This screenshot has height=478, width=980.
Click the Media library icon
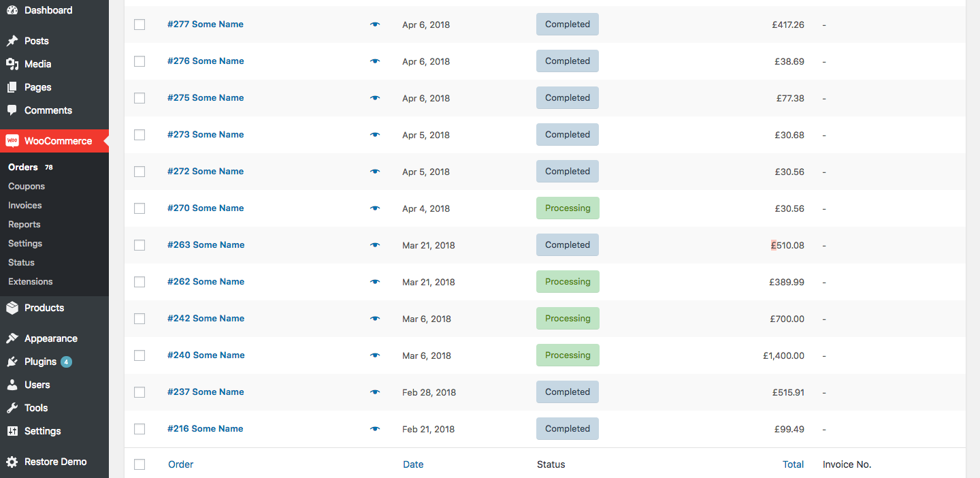click(x=12, y=64)
